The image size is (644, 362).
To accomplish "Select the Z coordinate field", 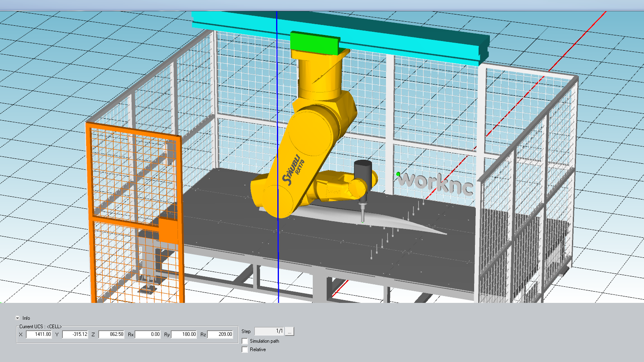I will click(x=111, y=334).
